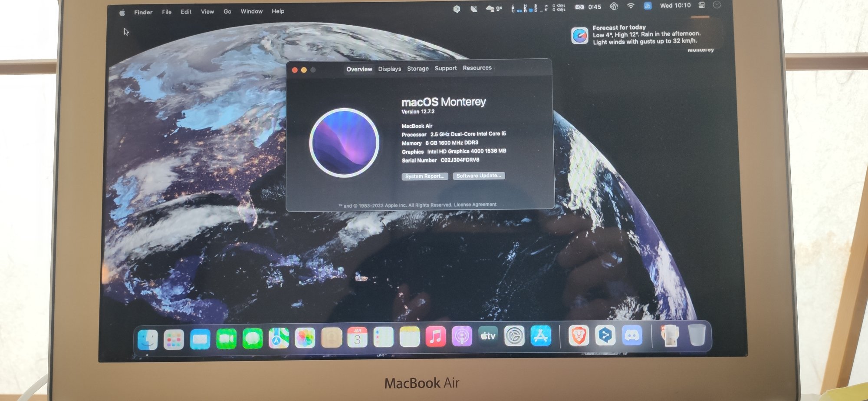Open the Apple menu
868x401 pixels.
coord(122,13)
